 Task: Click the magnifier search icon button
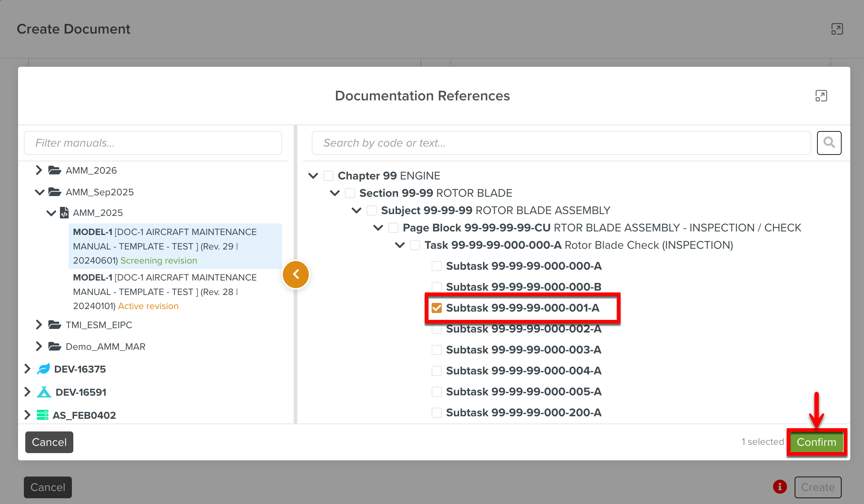click(x=829, y=143)
